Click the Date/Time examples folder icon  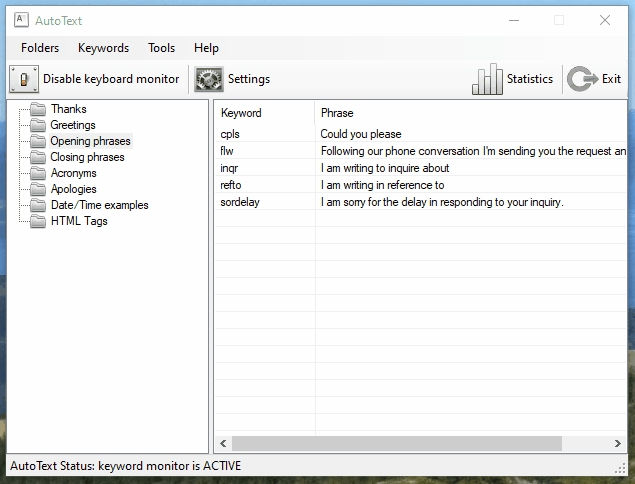[38, 205]
